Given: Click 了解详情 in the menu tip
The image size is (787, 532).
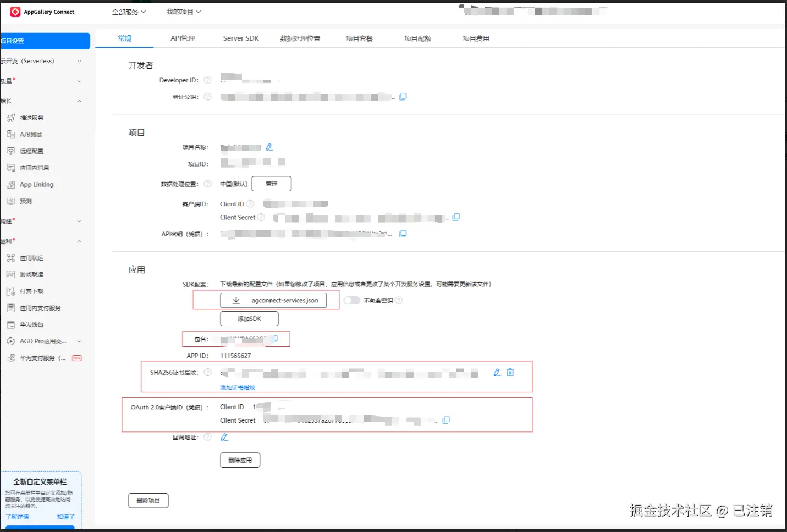Looking at the screenshot, I should (x=17, y=517).
